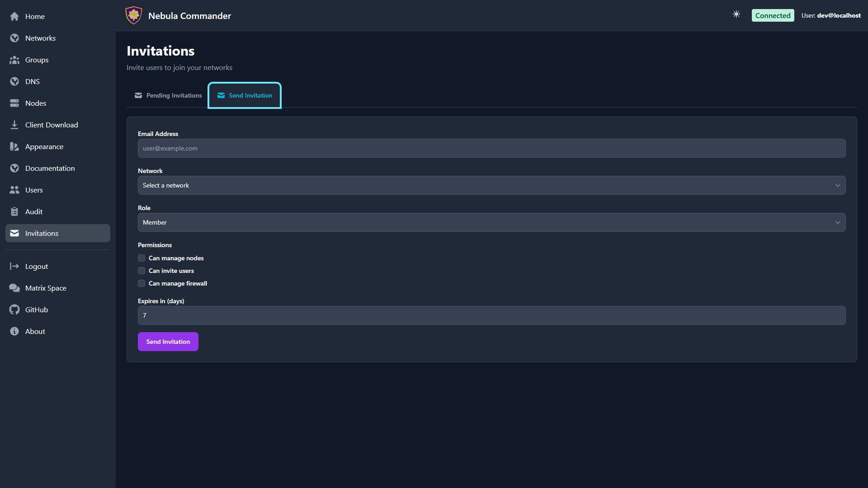Open the Audit sidebar entry
This screenshot has height=488, width=868.
click(x=58, y=211)
